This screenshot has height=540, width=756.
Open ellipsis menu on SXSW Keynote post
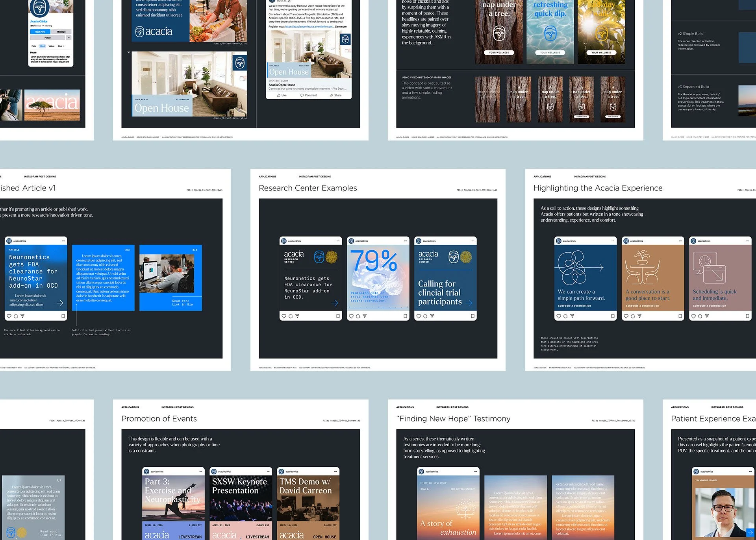(268, 472)
